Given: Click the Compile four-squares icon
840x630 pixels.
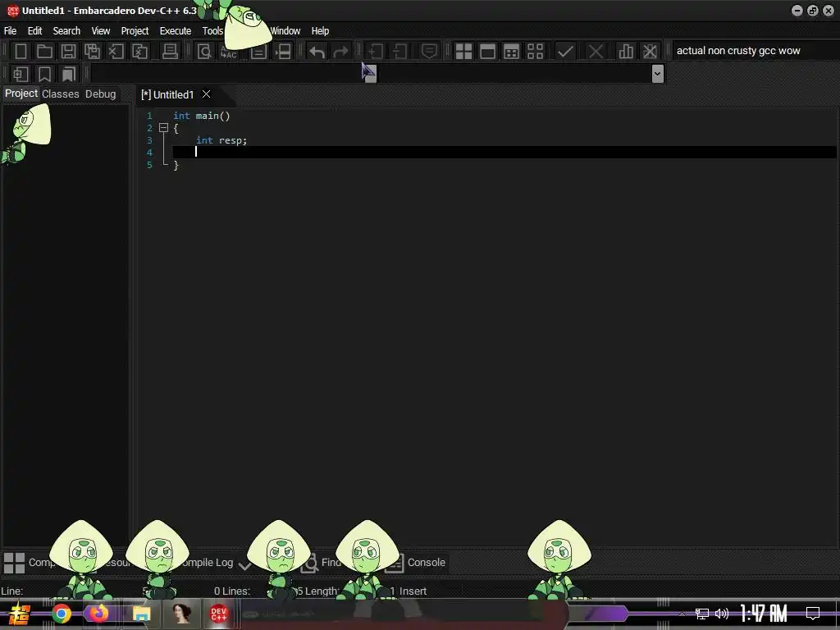Looking at the screenshot, I should pyautogui.click(x=463, y=52).
